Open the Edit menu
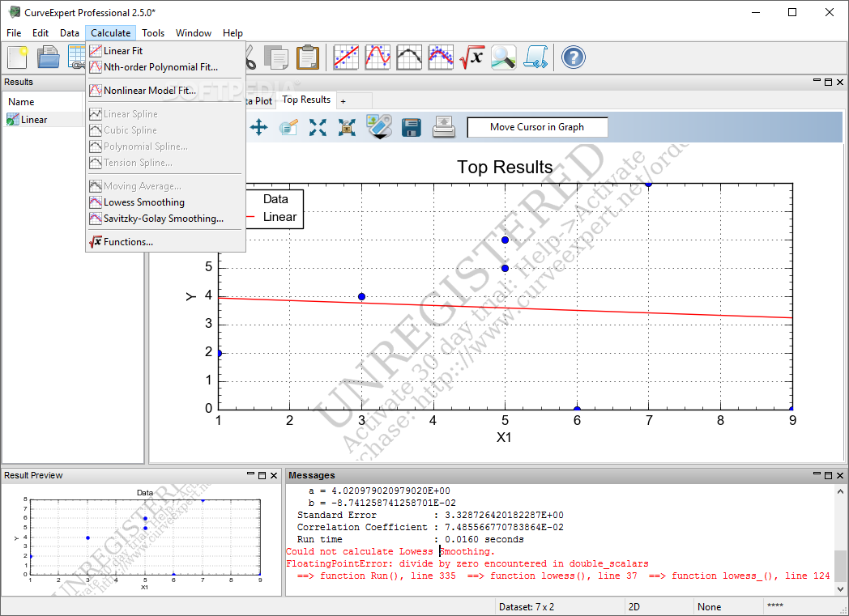 [41, 33]
